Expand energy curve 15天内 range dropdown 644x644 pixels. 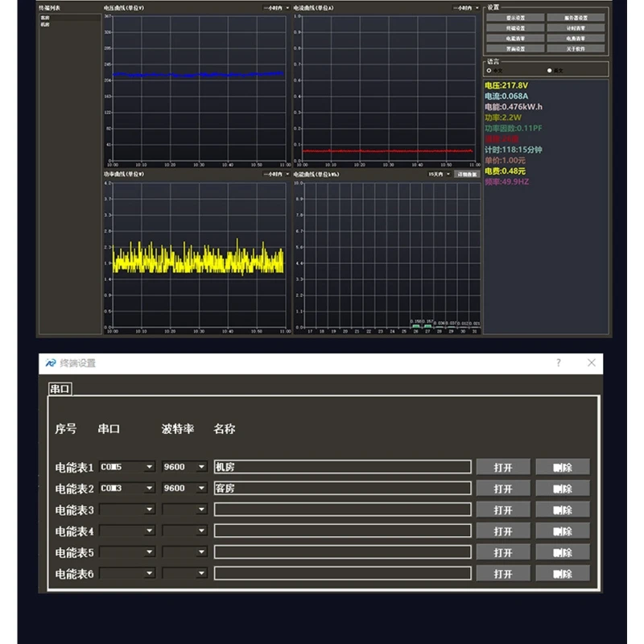pos(439,174)
